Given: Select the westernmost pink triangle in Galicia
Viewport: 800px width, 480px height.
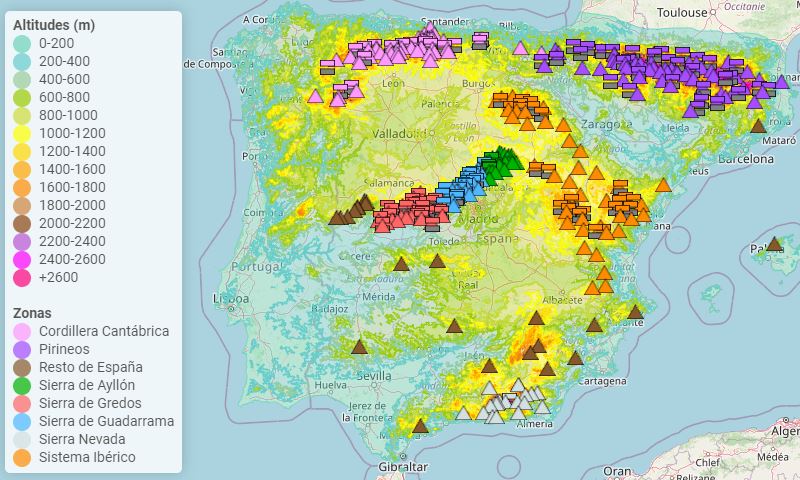Looking at the screenshot, I should [x=316, y=97].
